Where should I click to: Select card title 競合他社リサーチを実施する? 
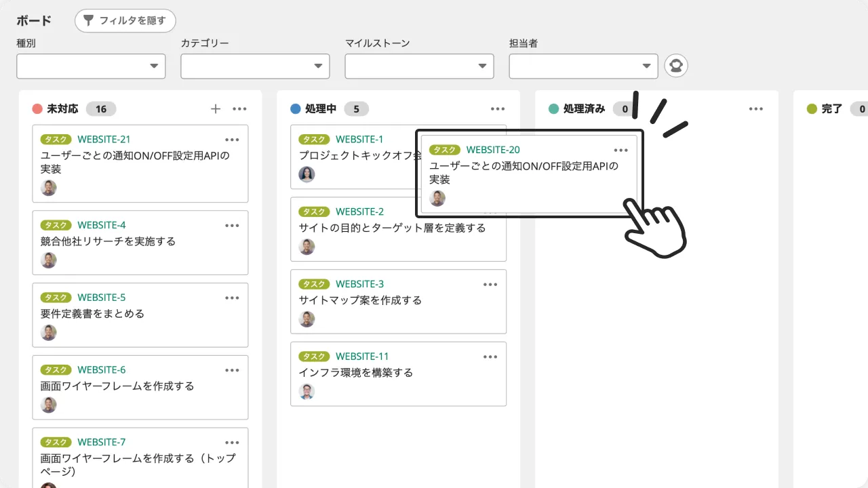point(108,241)
